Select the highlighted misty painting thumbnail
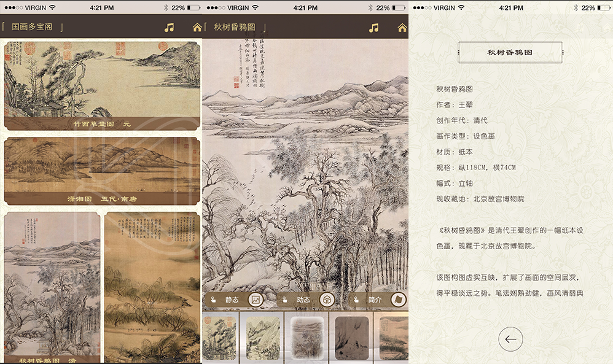This screenshot has width=613, height=364. click(307, 338)
